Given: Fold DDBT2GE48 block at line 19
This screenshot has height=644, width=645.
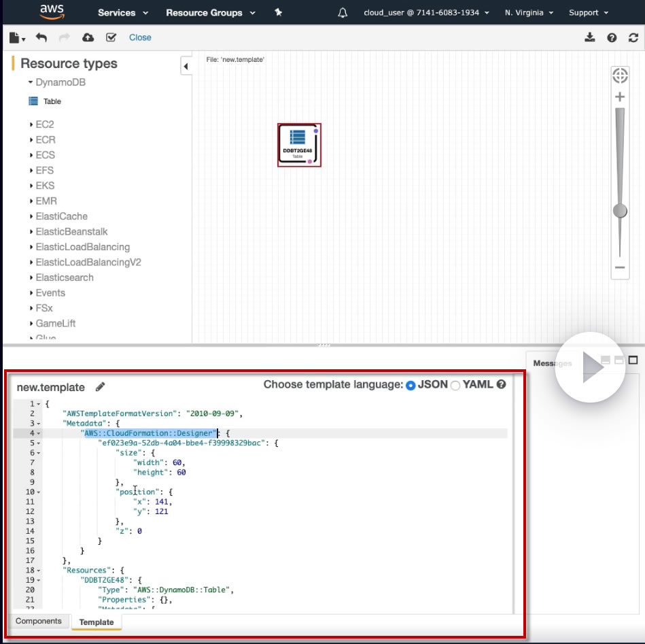Looking at the screenshot, I should click(39, 580).
